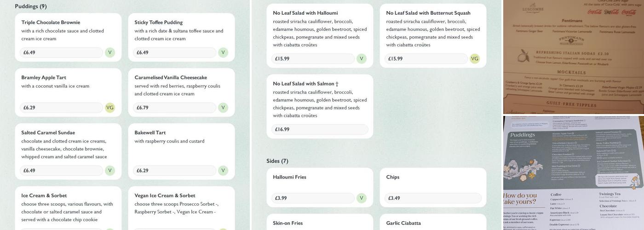This screenshot has height=230, width=644.
Task: Collapse the Puddings (9) section heading
Action: coord(31,6)
